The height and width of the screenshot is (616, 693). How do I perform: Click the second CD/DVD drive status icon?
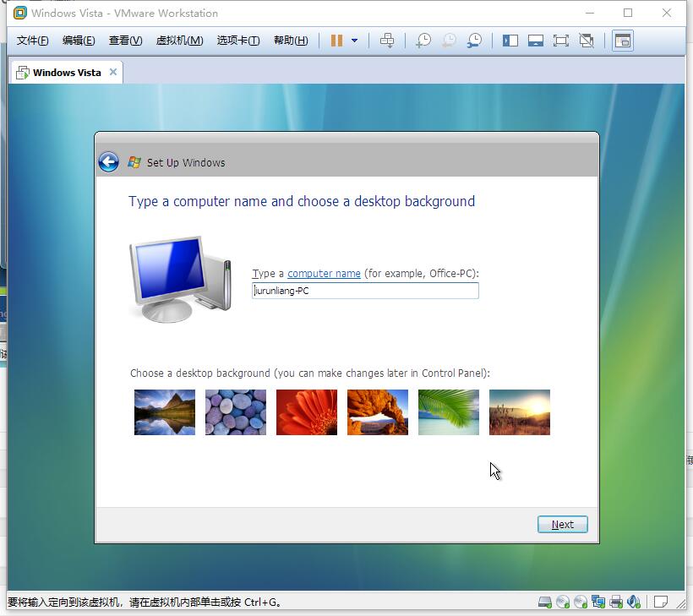pos(581,602)
